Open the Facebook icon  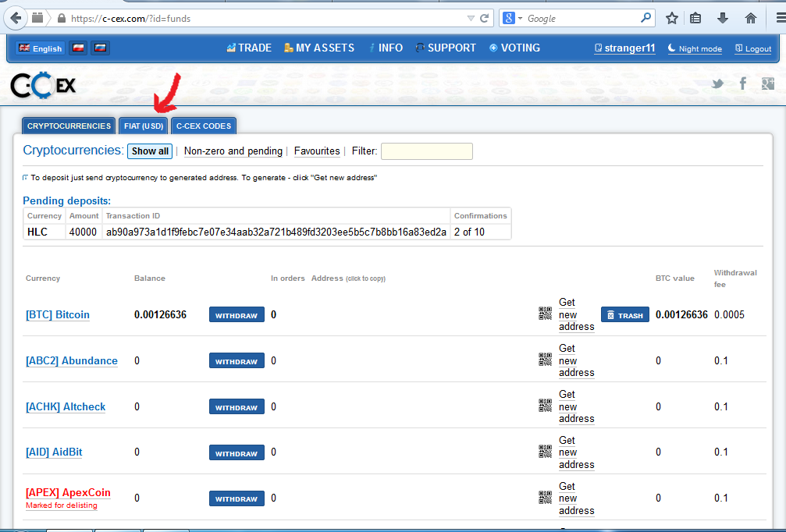[743, 83]
